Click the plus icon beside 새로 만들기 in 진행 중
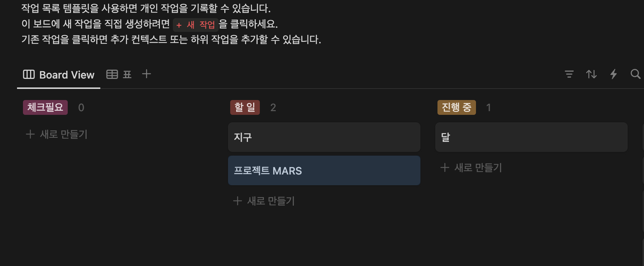Screen dimensions: 644x266 click(x=444, y=167)
